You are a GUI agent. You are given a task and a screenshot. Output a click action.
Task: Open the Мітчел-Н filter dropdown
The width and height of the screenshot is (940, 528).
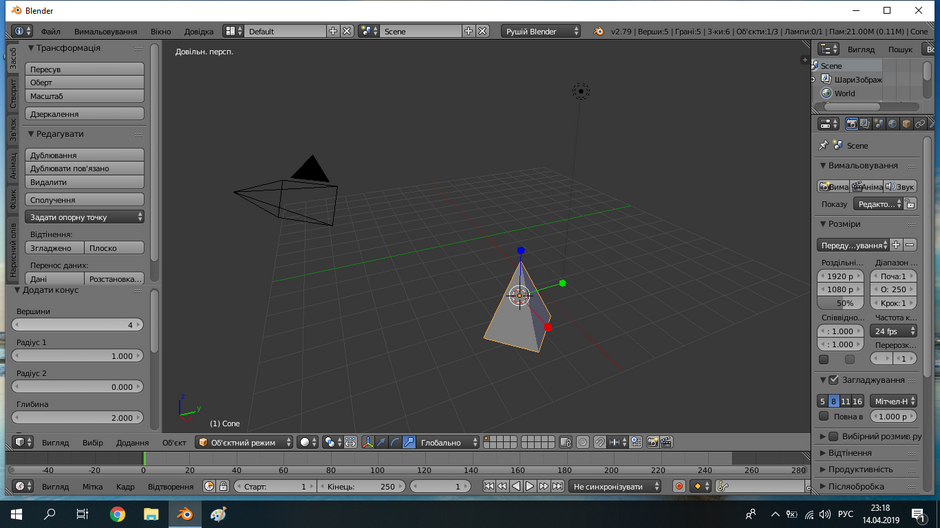pos(893,401)
